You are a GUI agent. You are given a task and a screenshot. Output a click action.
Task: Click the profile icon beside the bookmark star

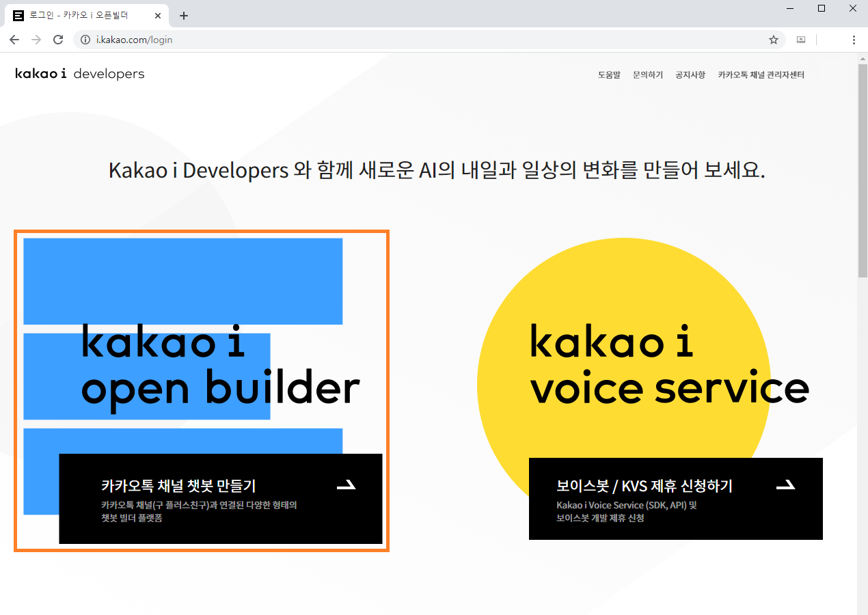(801, 40)
